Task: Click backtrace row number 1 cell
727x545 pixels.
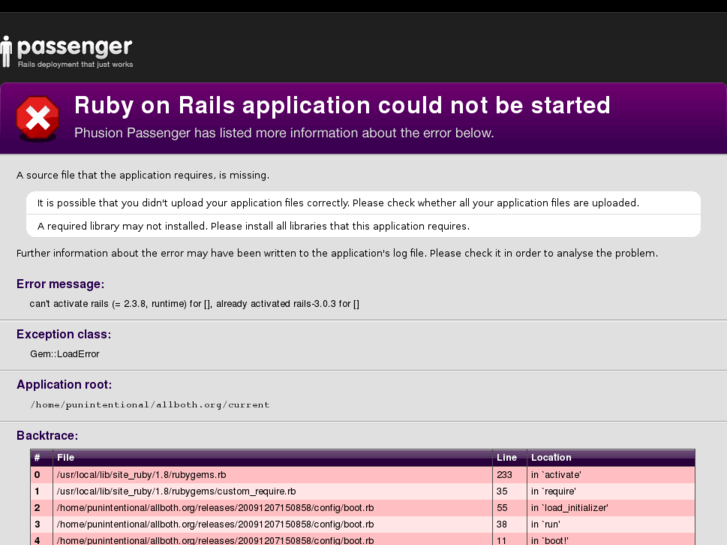Action: tap(42, 491)
